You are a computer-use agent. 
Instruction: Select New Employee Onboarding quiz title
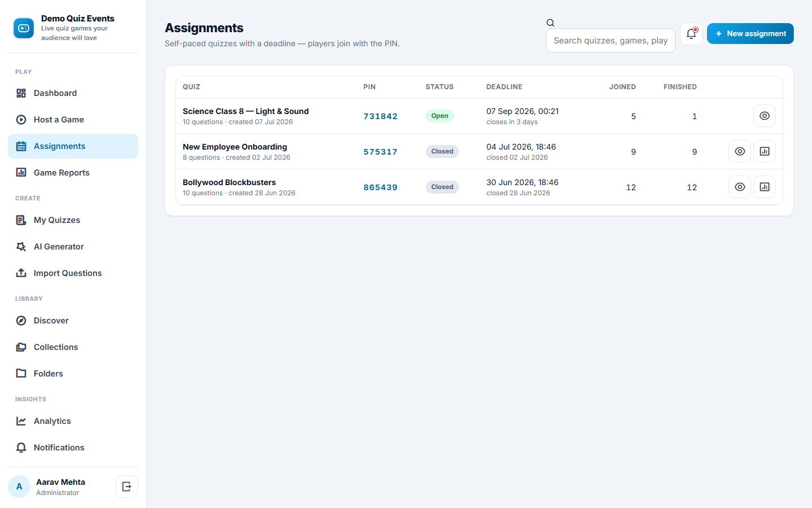coord(235,147)
